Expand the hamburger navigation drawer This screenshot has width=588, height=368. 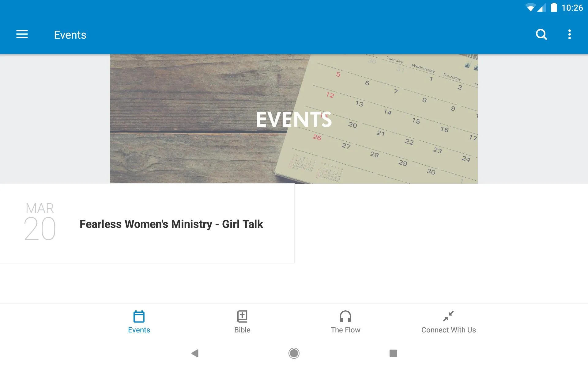pos(22,34)
